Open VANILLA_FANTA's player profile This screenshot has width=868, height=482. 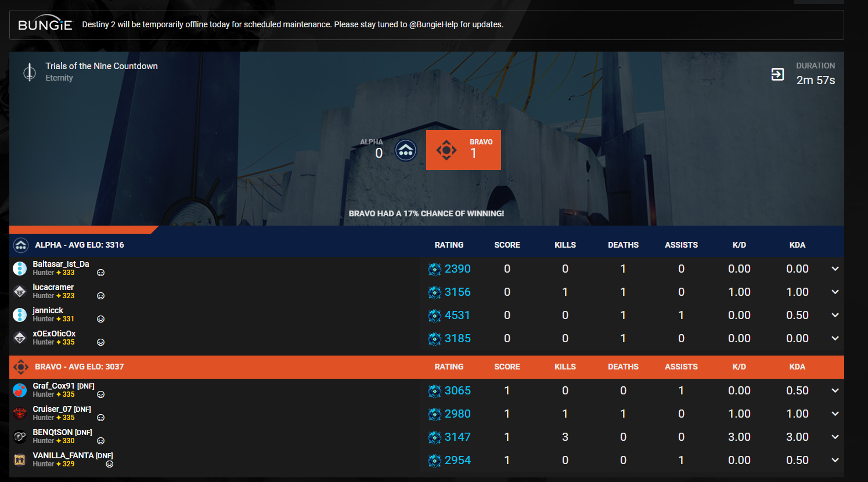coord(63,455)
